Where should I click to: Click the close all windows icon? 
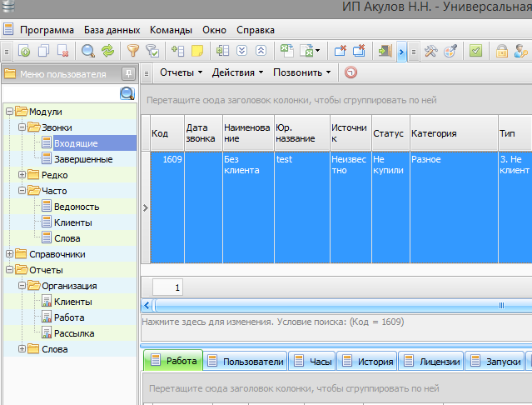(x=359, y=52)
